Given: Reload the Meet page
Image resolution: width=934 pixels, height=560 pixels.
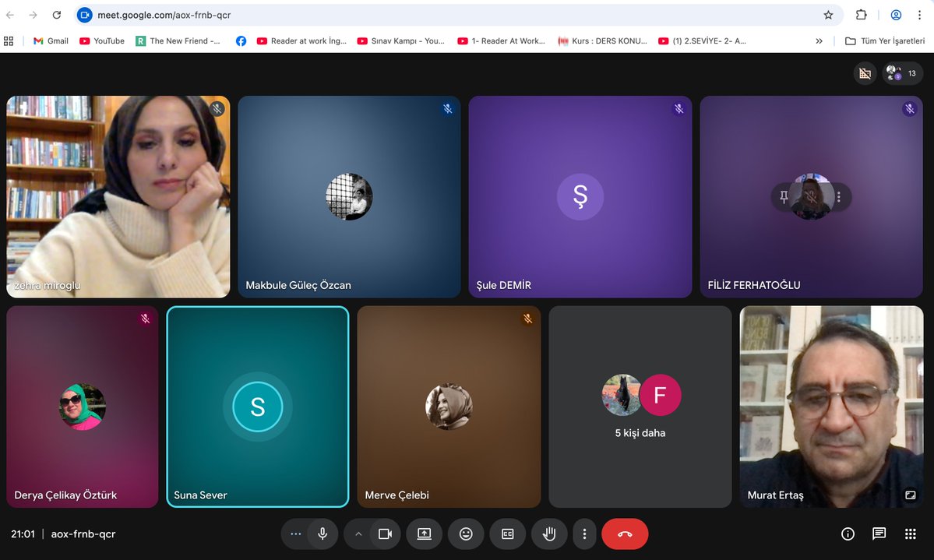Looking at the screenshot, I should 57,15.
